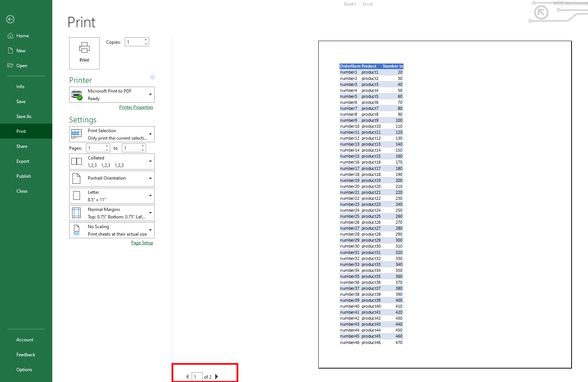Increase the number of copies
588x382 pixels.
146,40
